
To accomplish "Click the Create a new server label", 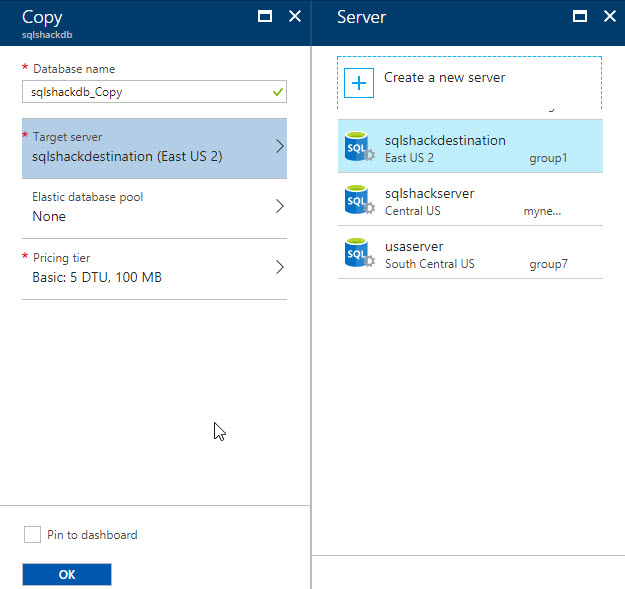I will [444, 77].
